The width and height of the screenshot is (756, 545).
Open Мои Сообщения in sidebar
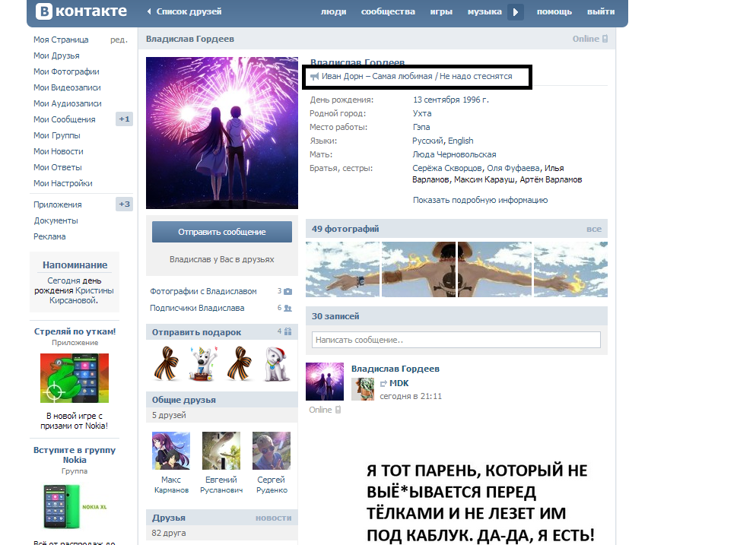click(x=65, y=119)
